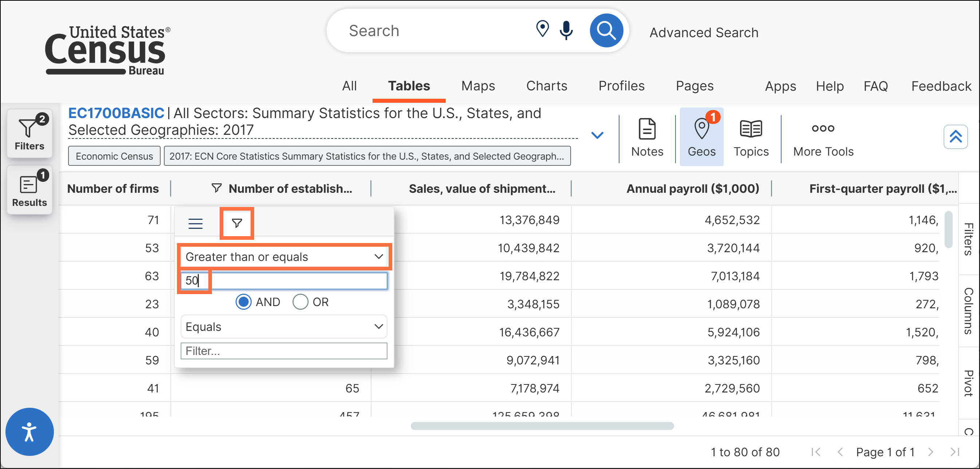980x469 pixels.
Task: Expand the table title chevron dropdown
Action: pos(597,135)
